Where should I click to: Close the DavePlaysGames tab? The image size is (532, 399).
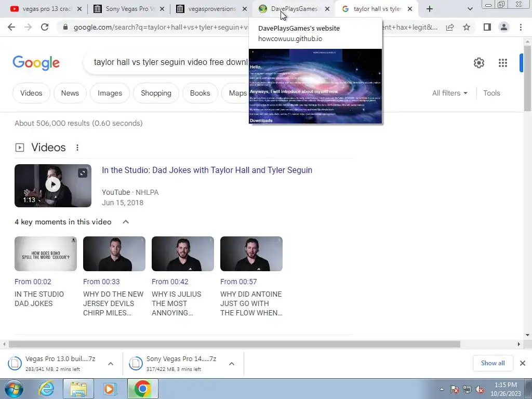click(x=327, y=9)
